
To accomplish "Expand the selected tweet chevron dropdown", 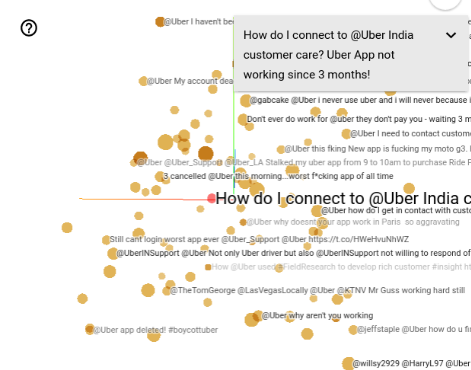I will (x=451, y=35).
